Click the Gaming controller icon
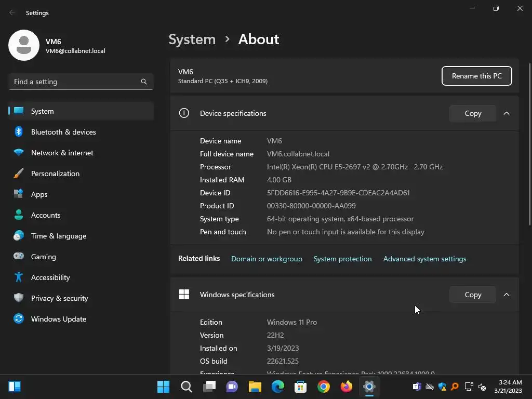532x399 pixels. [19, 256]
